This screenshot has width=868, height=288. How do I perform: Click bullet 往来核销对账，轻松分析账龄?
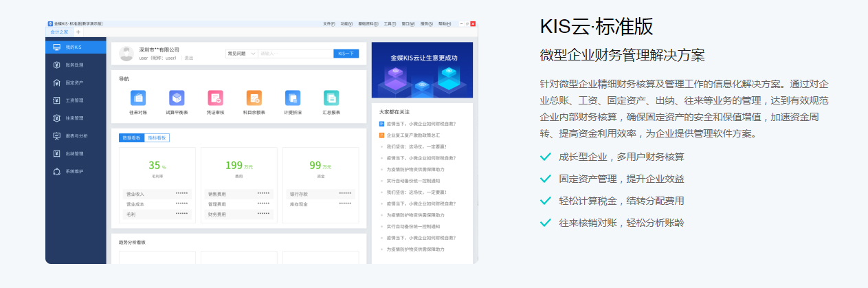621,223
